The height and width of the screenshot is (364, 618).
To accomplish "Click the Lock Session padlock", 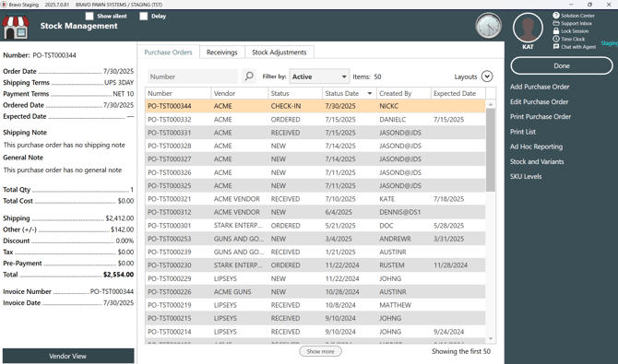I will point(556,30).
